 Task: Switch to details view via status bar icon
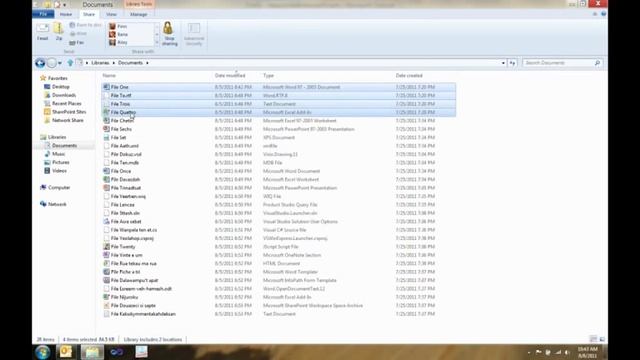coord(593,339)
